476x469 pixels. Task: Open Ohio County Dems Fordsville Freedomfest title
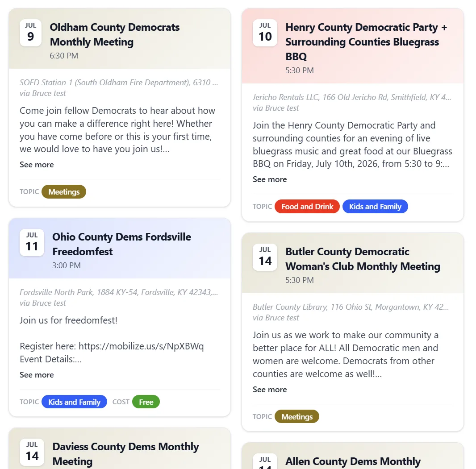[x=122, y=244]
